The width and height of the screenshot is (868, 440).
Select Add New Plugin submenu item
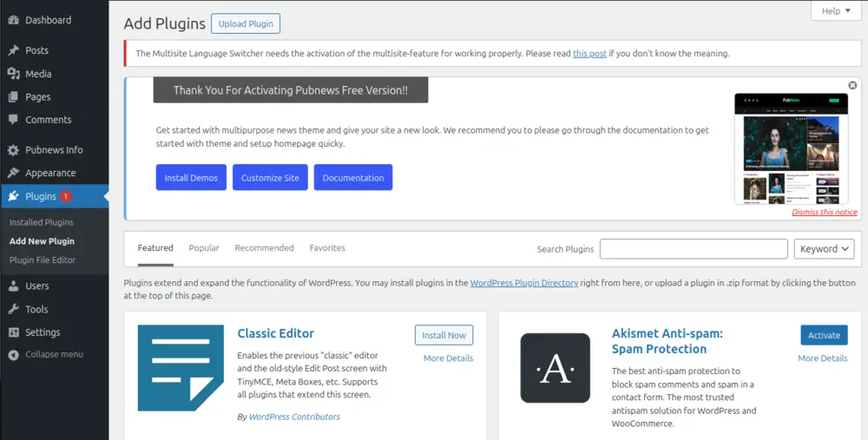(x=42, y=241)
